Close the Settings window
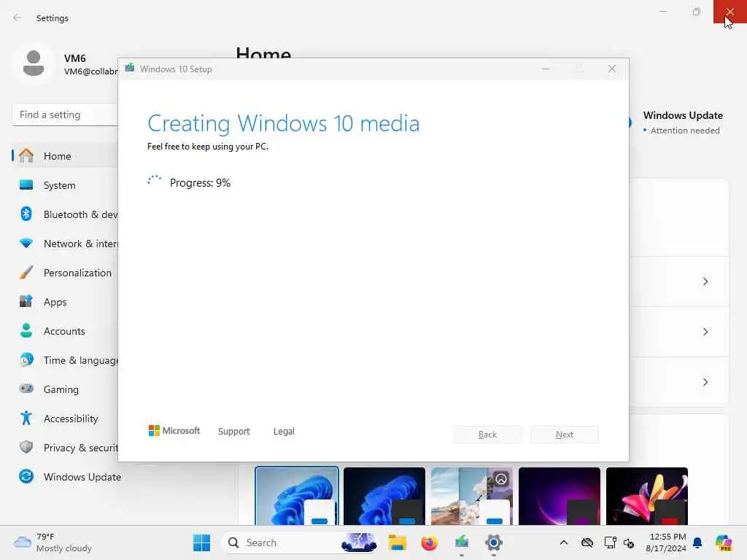747x560 pixels. tap(729, 12)
